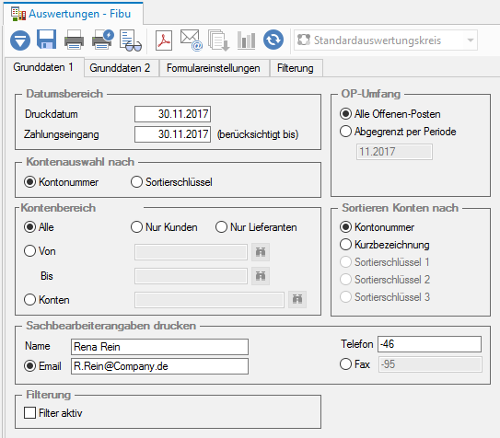Viewport: 500px width, 438px height.
Task: Open print preview with glasses icon
Action: pyautogui.click(x=130, y=41)
